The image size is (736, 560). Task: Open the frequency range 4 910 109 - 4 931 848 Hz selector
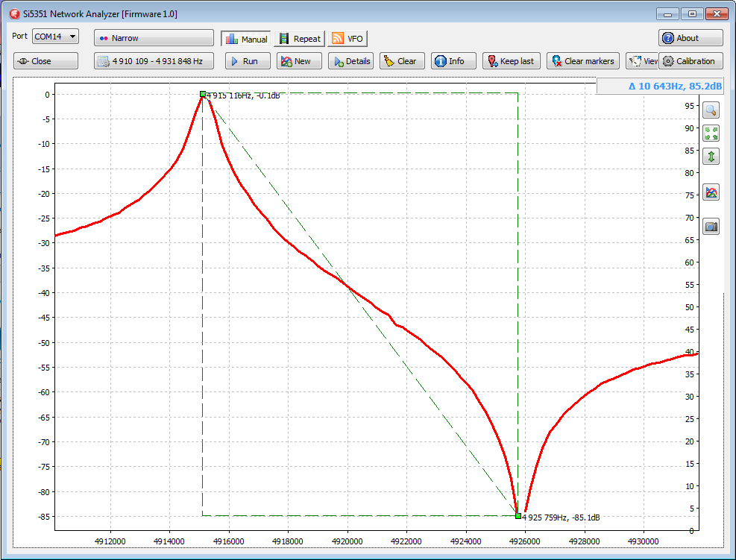pyautogui.click(x=154, y=61)
